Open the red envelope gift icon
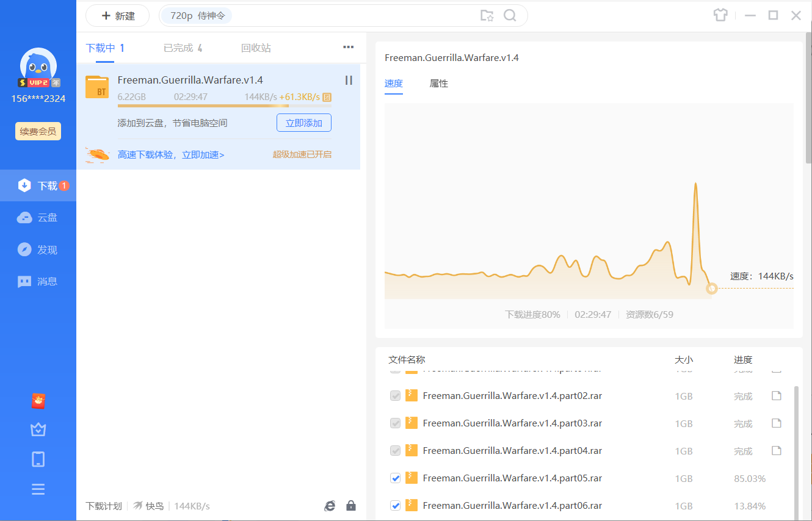812x521 pixels. click(38, 401)
